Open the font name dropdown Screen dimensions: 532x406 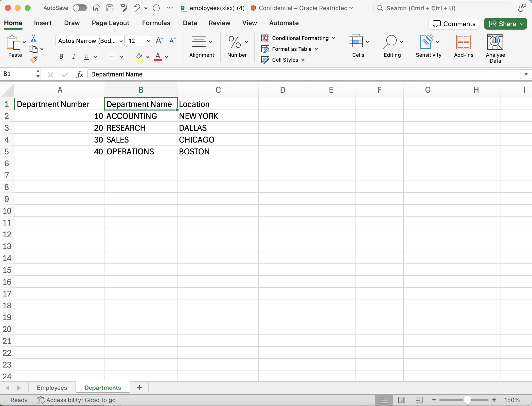pos(121,41)
